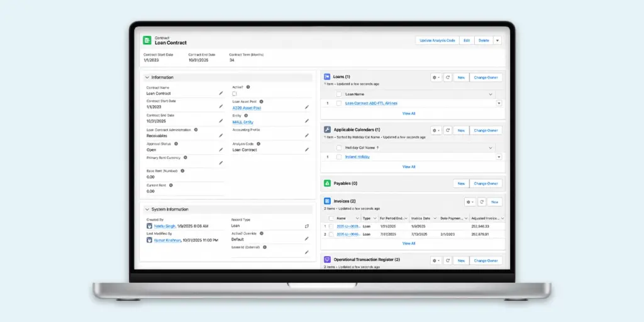Image resolution: width=644 pixels, height=322 pixels.
Task: Show info tooltip for Loan Asset Pool
Action: coord(261,101)
